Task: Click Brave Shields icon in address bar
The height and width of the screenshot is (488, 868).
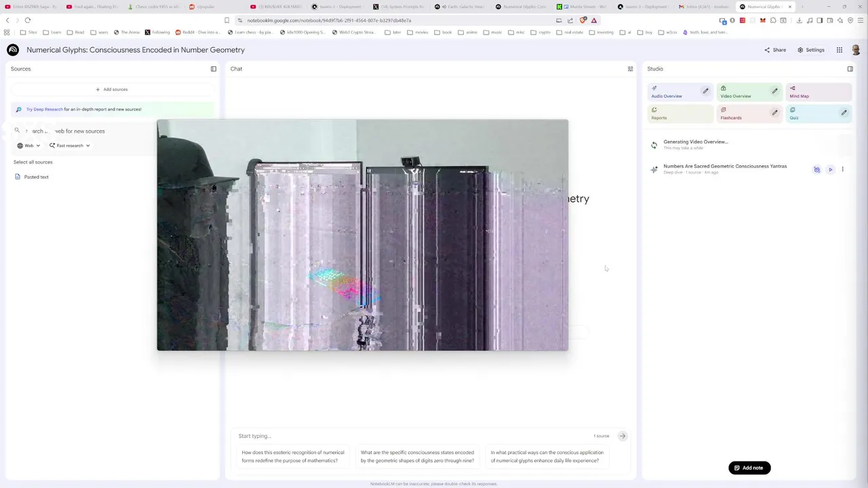Action: (x=583, y=20)
